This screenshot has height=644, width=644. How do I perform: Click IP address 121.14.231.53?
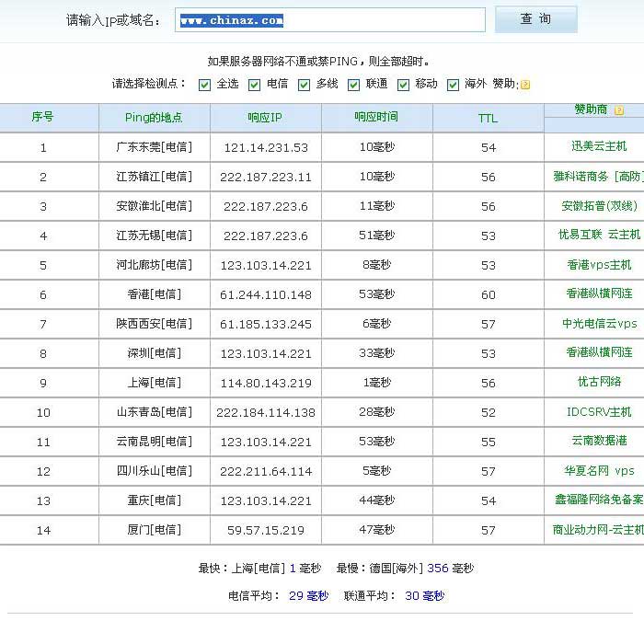(266, 148)
